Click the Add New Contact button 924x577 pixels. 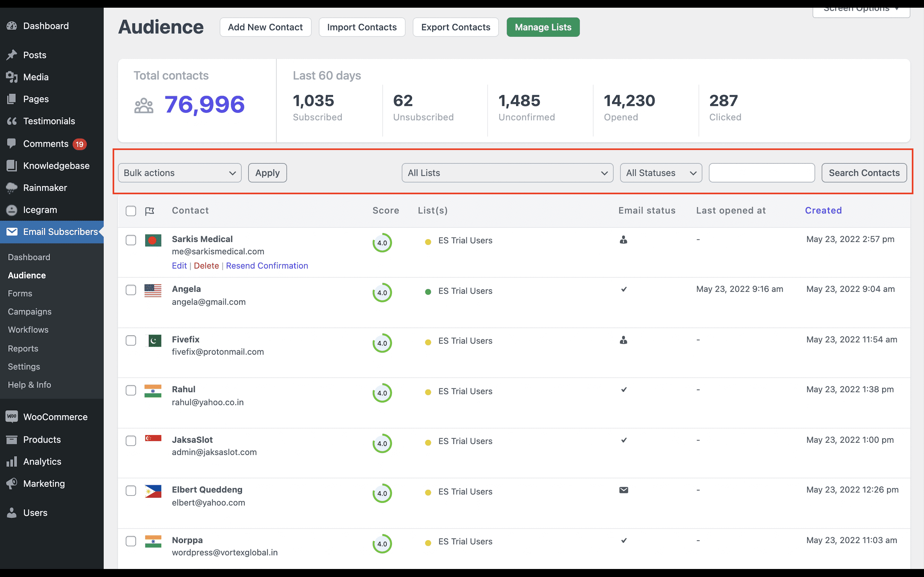(265, 27)
